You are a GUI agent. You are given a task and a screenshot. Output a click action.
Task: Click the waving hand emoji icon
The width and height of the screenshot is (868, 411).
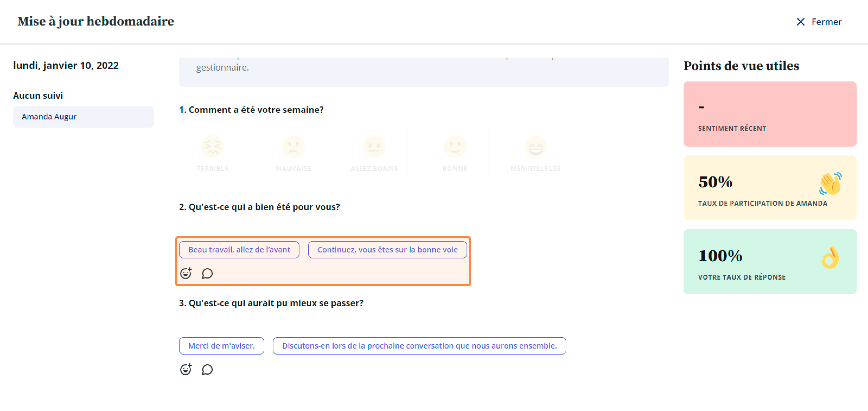(830, 184)
